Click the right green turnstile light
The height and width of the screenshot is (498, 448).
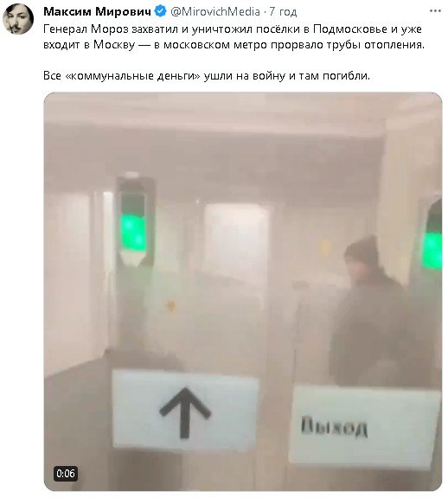click(x=432, y=250)
